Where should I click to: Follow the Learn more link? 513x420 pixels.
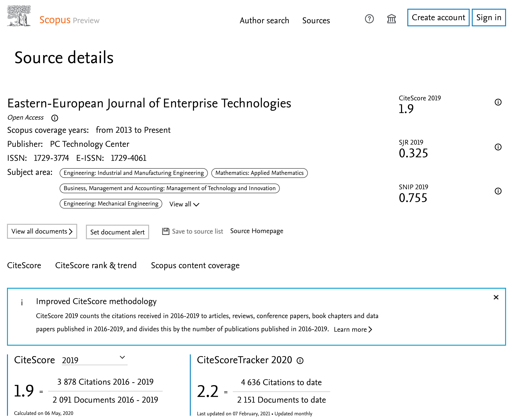353,329
